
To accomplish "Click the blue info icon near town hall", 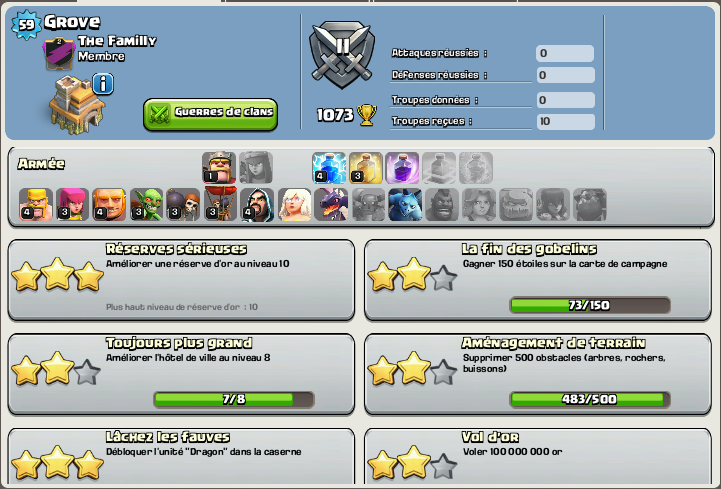I will pos(103,84).
